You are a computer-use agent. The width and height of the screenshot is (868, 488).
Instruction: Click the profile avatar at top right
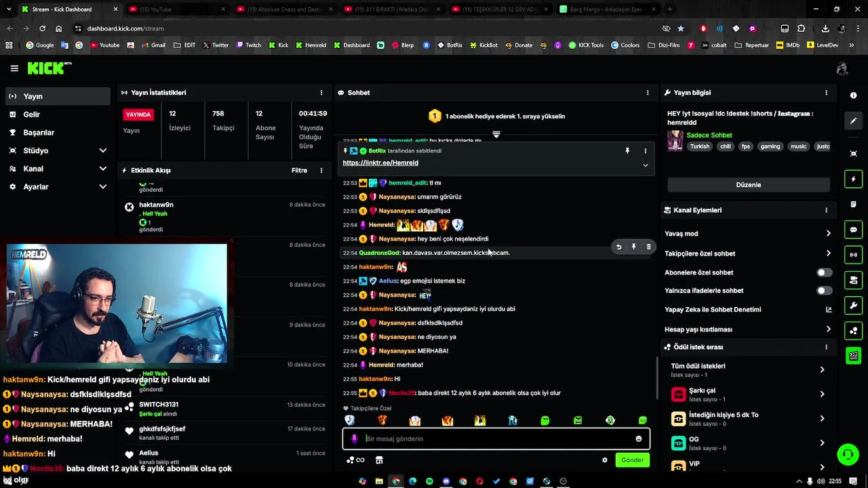pyautogui.click(x=842, y=68)
